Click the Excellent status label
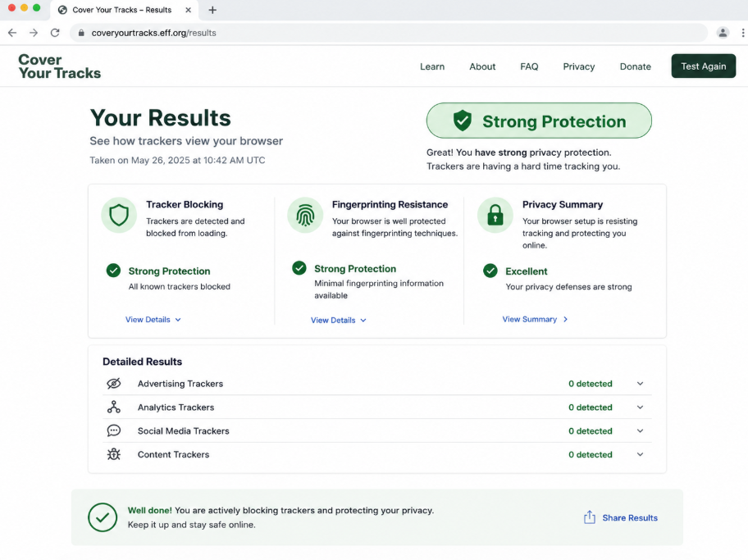The image size is (748, 560). 527,271
